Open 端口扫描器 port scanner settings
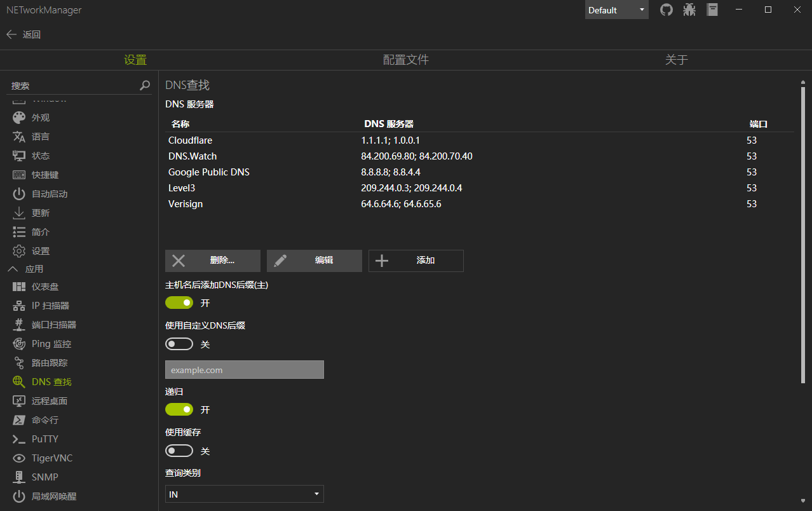Screen dimensions: 812x511 click(x=53, y=325)
